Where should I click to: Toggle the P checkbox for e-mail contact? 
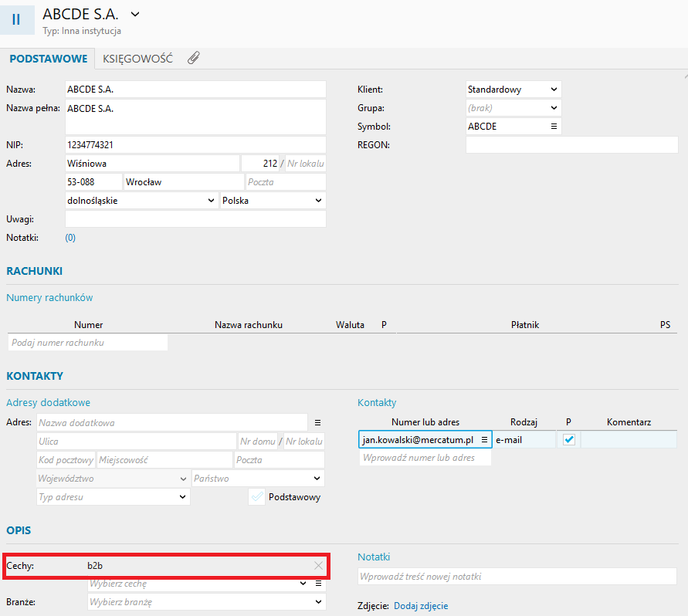click(569, 439)
